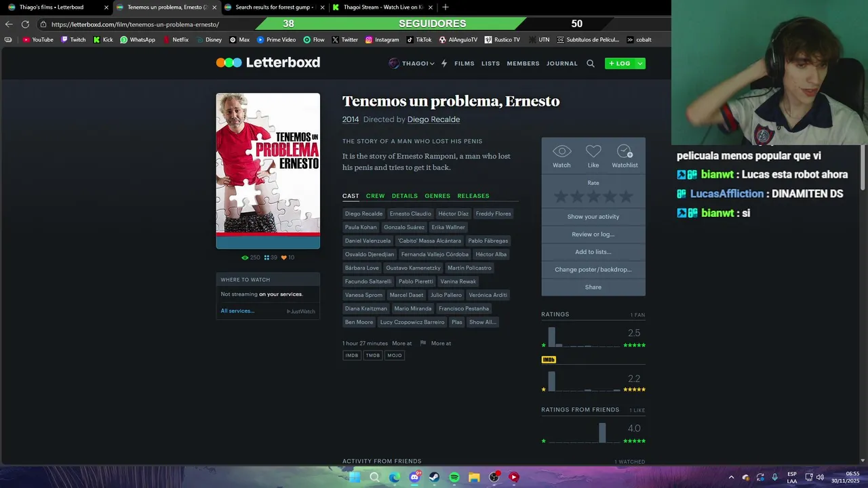
Task: Add film to Watchlist via clock icon
Action: click(625, 151)
